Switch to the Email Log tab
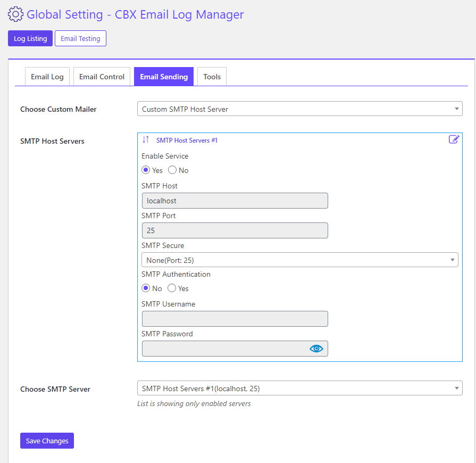 47,77
